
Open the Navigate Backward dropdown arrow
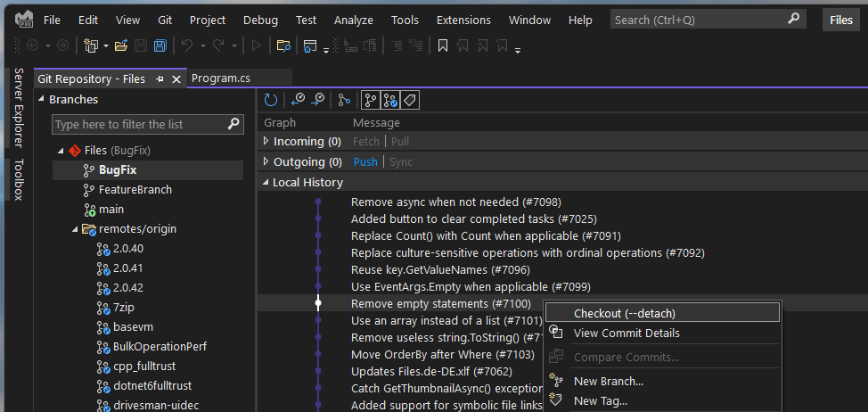(47, 46)
